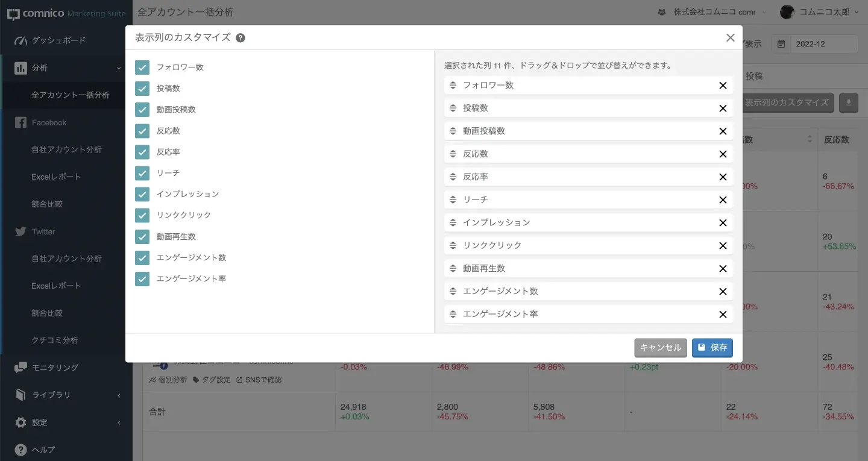Click the reorder handle of 投稿数 row
Viewport: 868px width, 461px height.
point(453,108)
